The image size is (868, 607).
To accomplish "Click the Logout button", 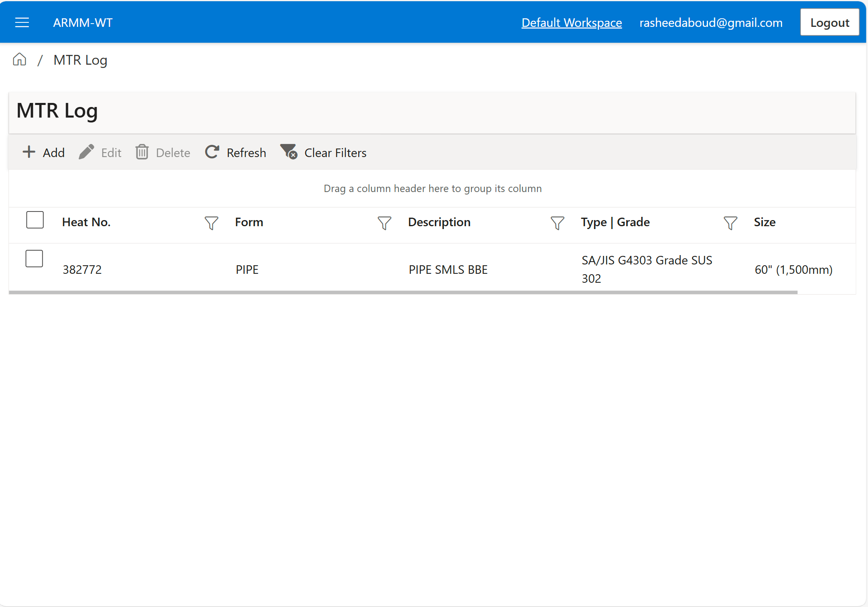I will [x=830, y=22].
